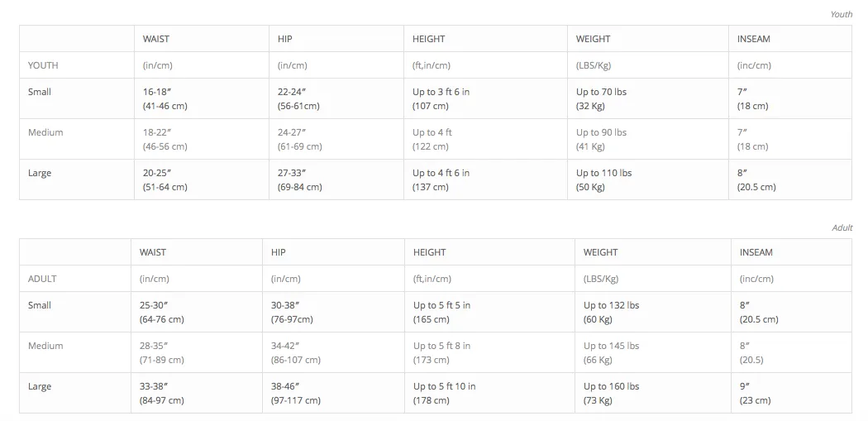Select the Adult Medium row label

click(x=45, y=346)
